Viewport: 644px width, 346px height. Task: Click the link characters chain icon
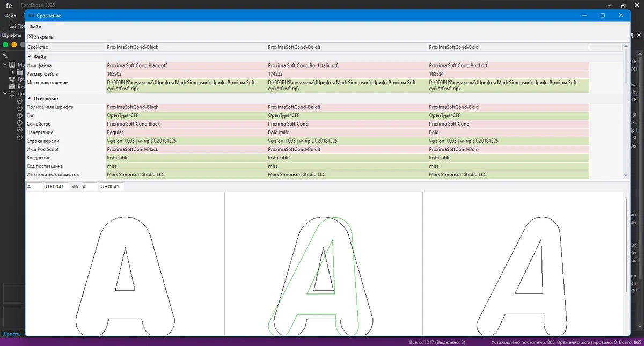75,187
